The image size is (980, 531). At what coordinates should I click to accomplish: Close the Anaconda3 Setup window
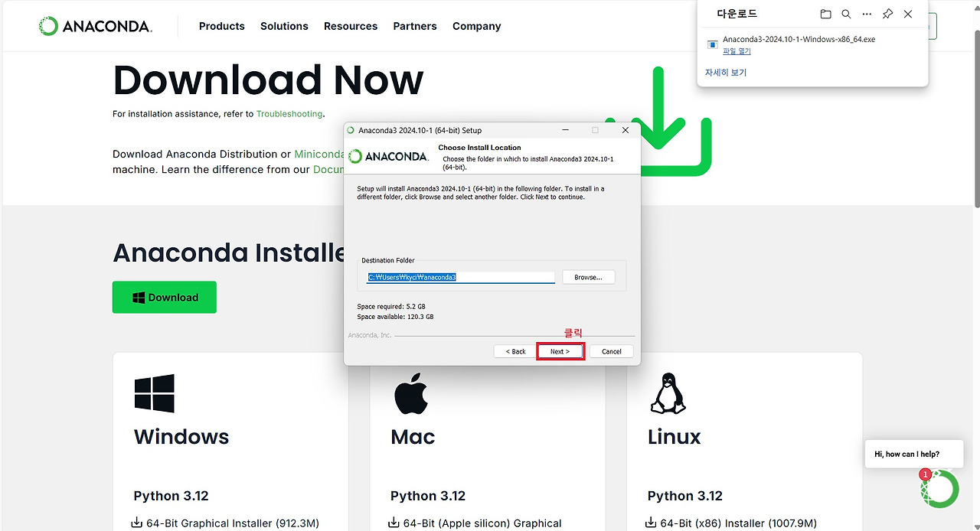point(625,130)
